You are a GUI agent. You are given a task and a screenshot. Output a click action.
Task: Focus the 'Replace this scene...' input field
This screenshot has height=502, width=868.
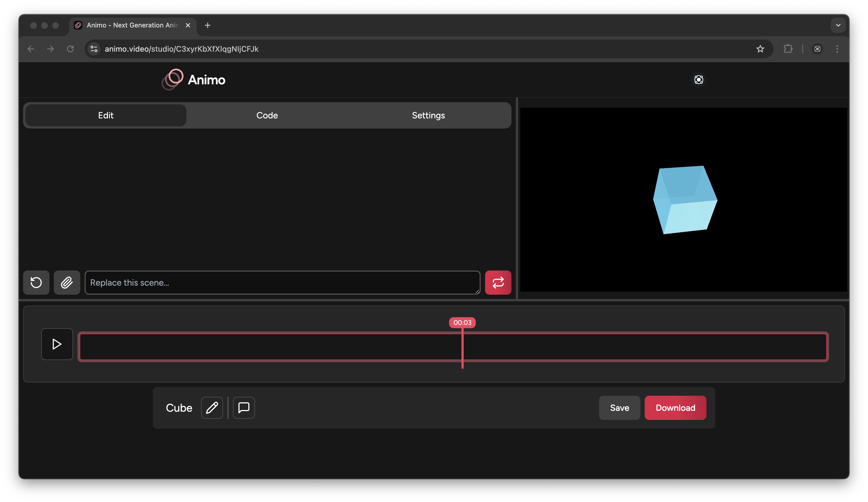pos(282,283)
